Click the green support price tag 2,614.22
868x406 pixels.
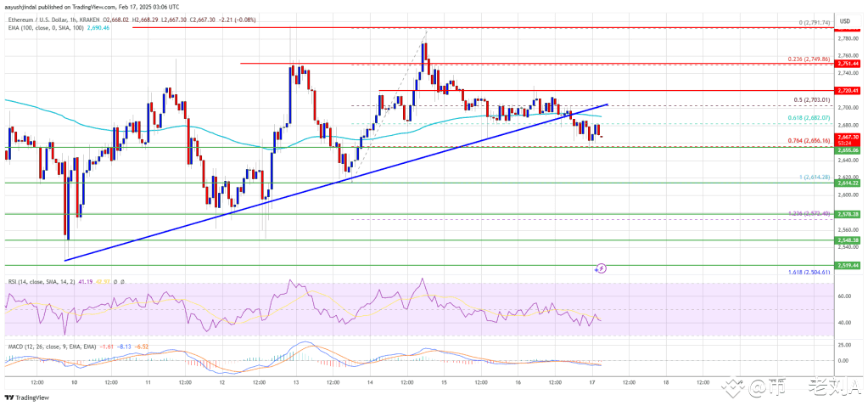[848, 183]
